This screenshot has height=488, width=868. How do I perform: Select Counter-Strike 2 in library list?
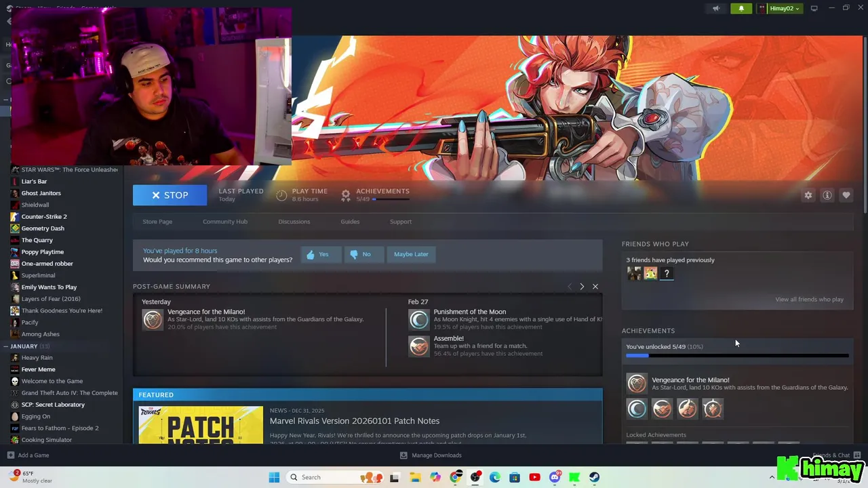44,216
